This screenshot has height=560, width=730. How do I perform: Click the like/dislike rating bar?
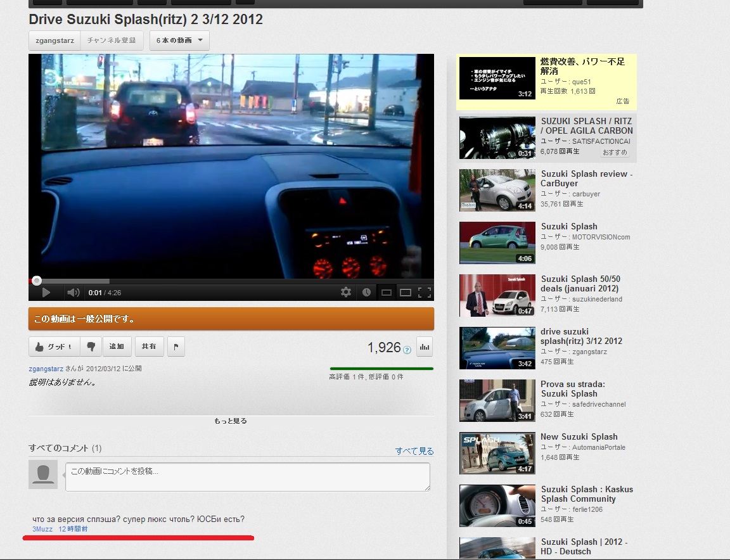(x=381, y=369)
